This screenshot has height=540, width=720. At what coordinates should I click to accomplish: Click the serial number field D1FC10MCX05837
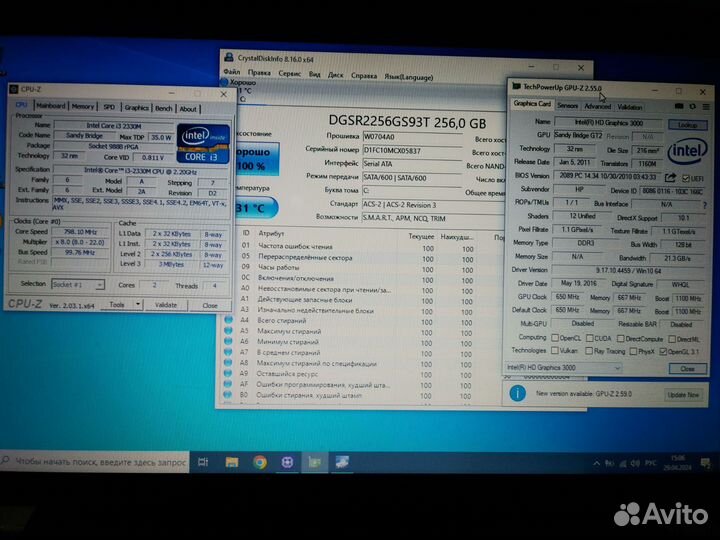[412, 150]
